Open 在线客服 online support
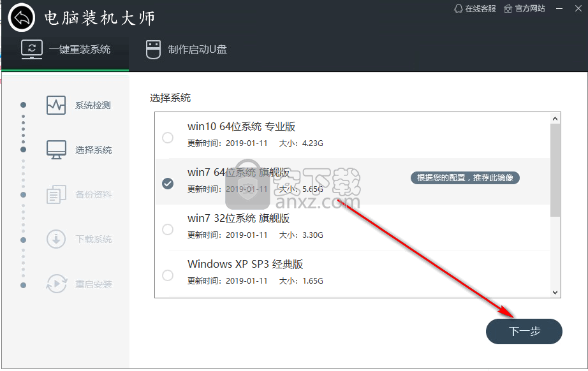 475,8
